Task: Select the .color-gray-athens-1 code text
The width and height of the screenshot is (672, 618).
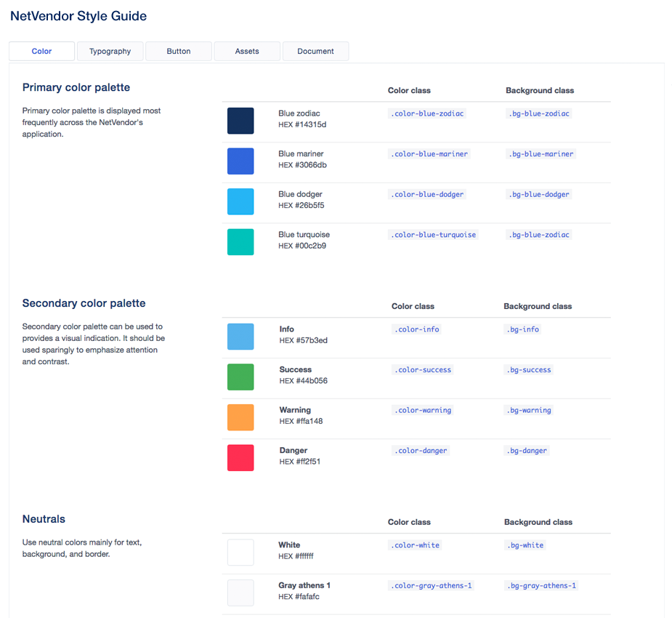Action: point(431,586)
